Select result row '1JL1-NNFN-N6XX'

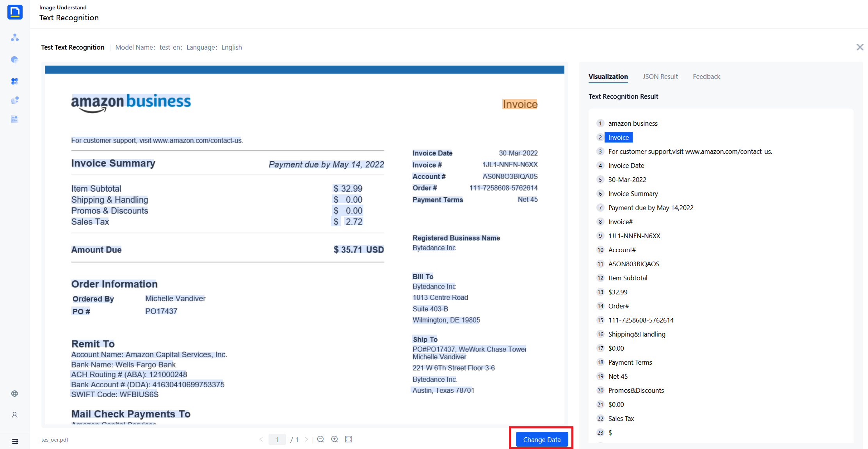click(634, 236)
